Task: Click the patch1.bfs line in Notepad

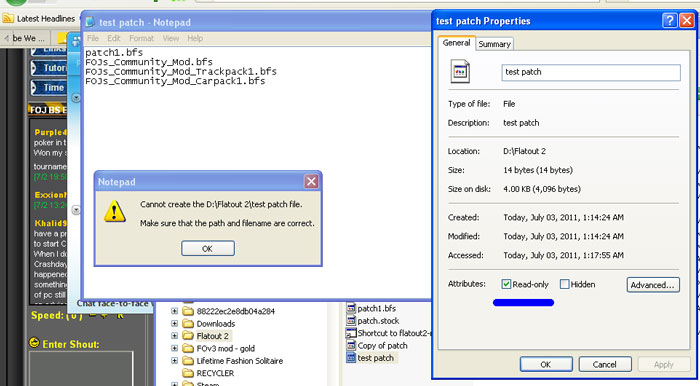Action: (114, 52)
